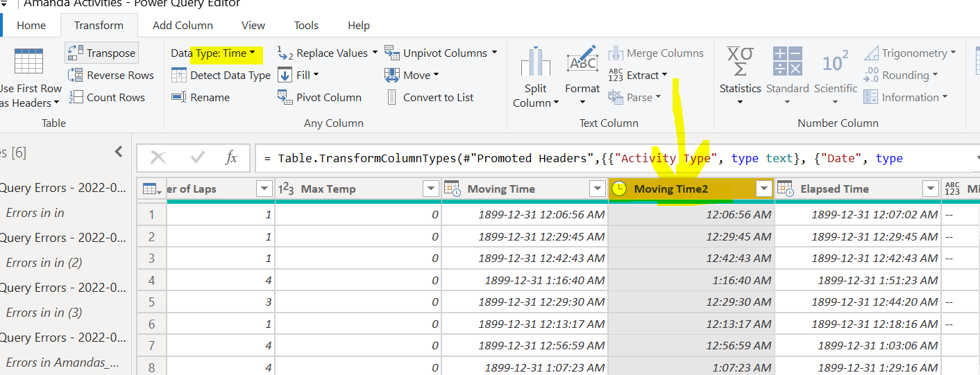Click the Unpivot Columns icon
Image resolution: width=980 pixels, height=375 pixels.
tap(392, 53)
